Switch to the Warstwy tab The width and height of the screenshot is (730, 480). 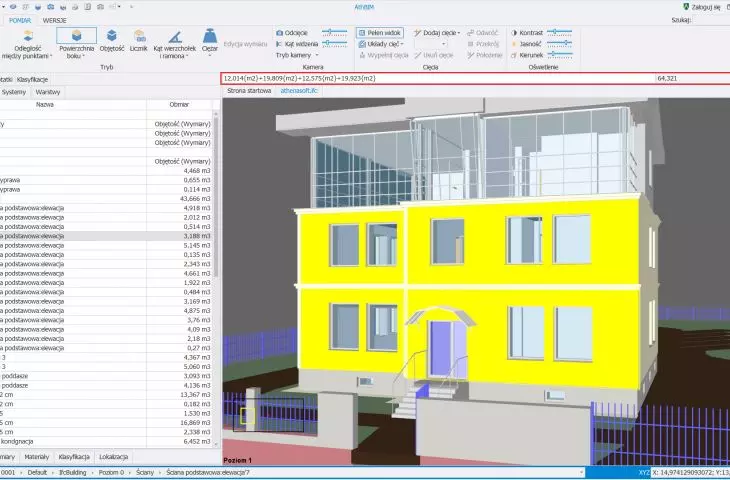[x=48, y=92]
